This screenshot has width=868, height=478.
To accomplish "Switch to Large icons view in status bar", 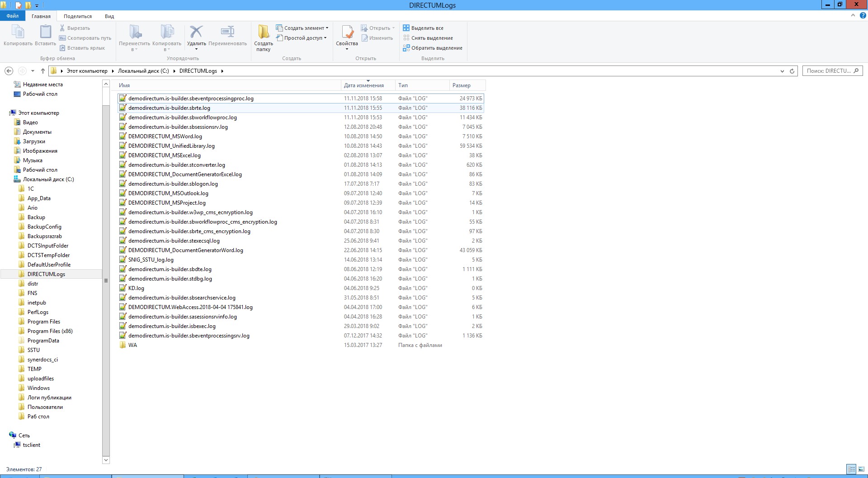I will click(861, 469).
